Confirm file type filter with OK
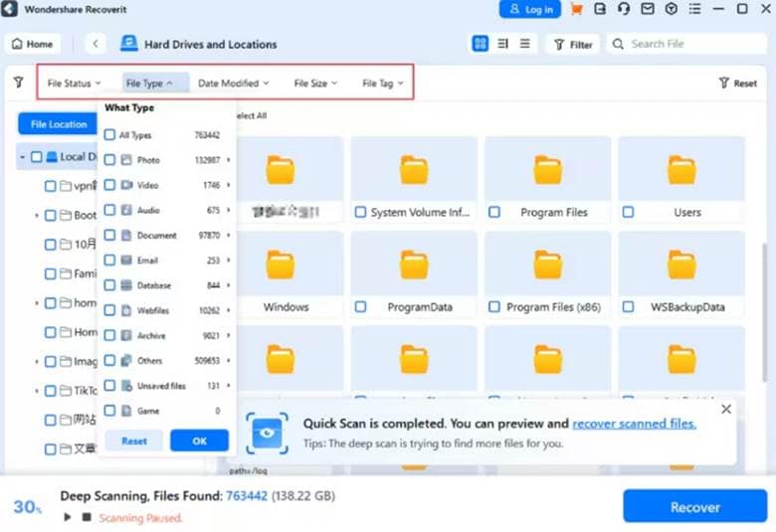The image size is (776, 532). coord(199,441)
